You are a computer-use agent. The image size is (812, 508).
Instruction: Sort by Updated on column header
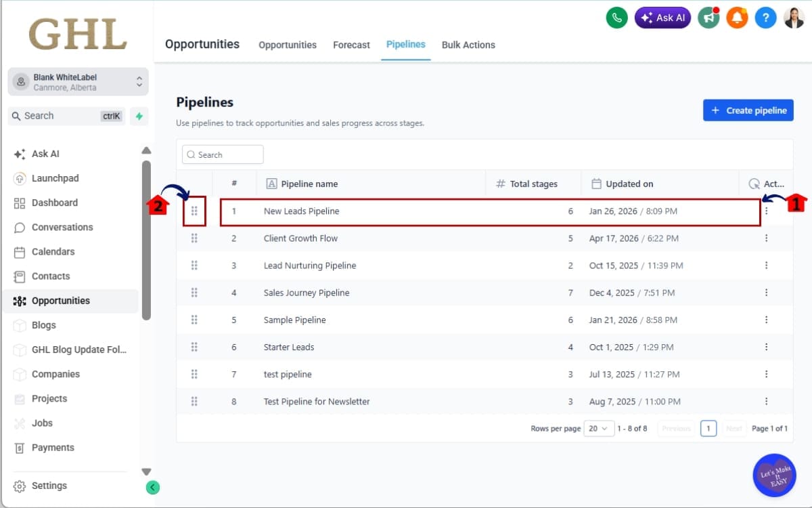point(623,184)
